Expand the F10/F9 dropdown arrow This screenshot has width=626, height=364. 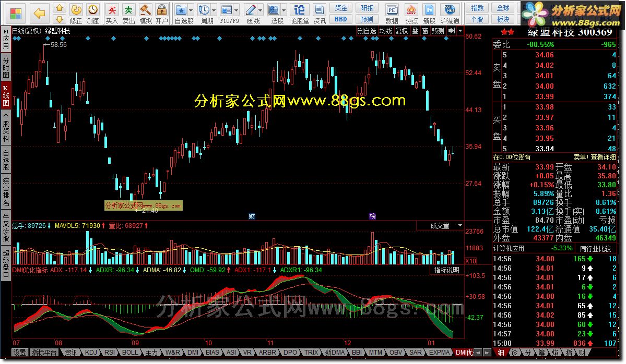tap(237, 9)
